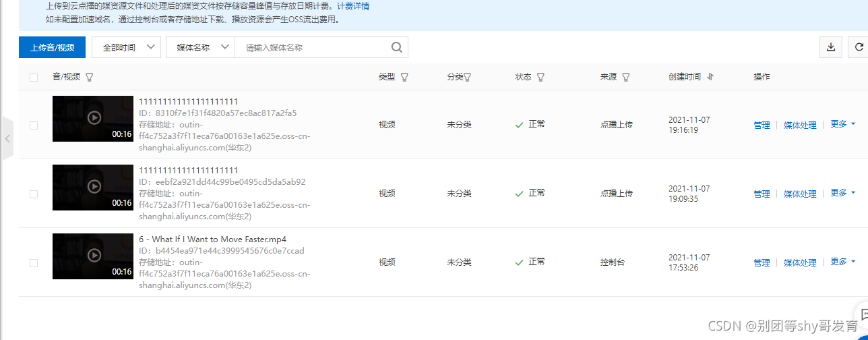Click timestamp 2021-11-07 19:16:19
The height and width of the screenshot is (340, 868).
(689, 125)
